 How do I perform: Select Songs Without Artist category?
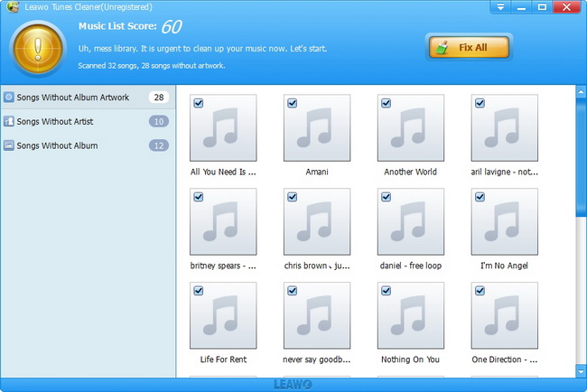(x=88, y=121)
